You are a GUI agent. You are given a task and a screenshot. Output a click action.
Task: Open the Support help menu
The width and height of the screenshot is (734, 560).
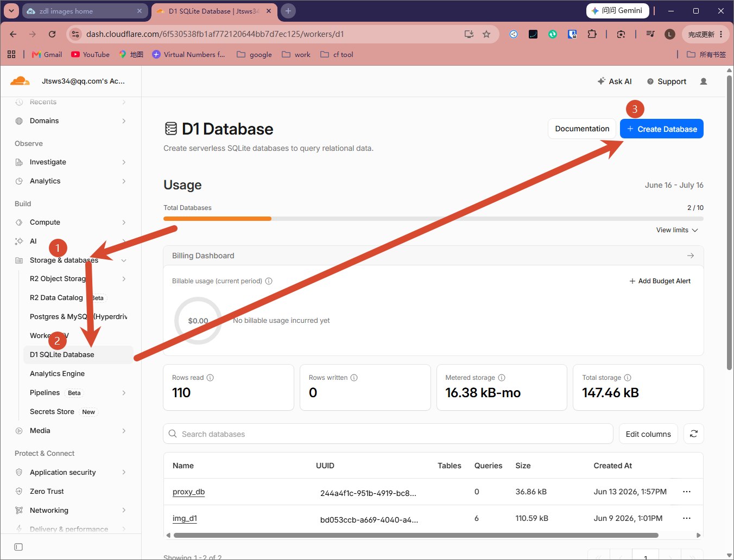click(667, 81)
